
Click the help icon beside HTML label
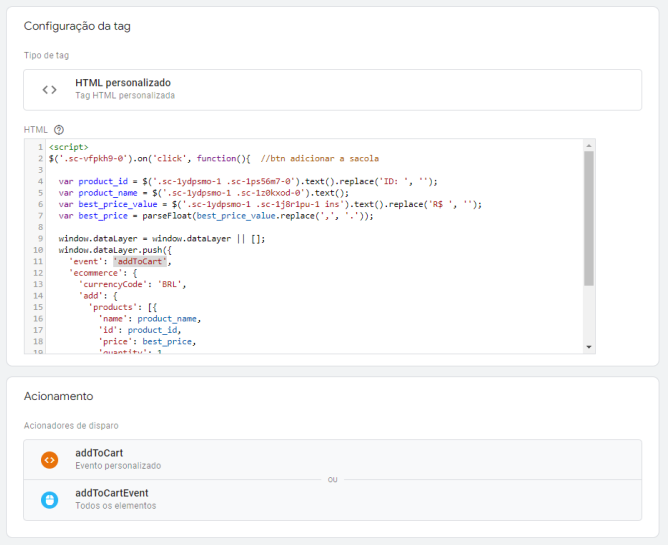(x=59, y=130)
